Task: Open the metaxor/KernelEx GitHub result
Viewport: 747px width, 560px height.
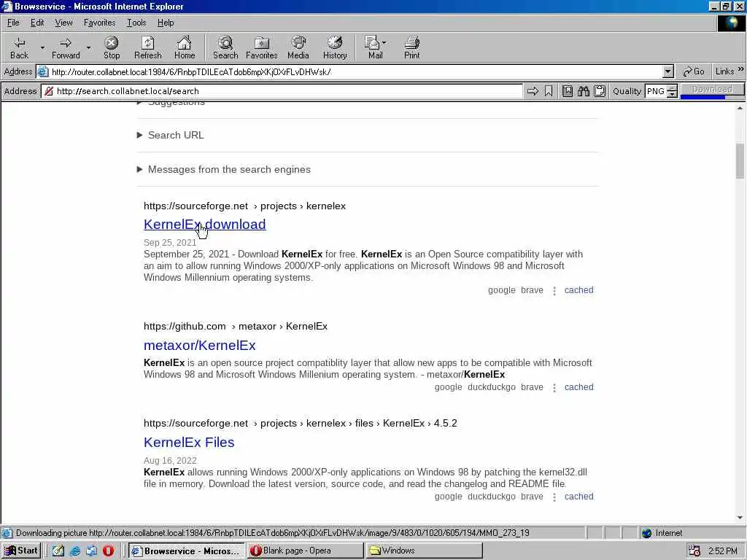Action: point(200,345)
